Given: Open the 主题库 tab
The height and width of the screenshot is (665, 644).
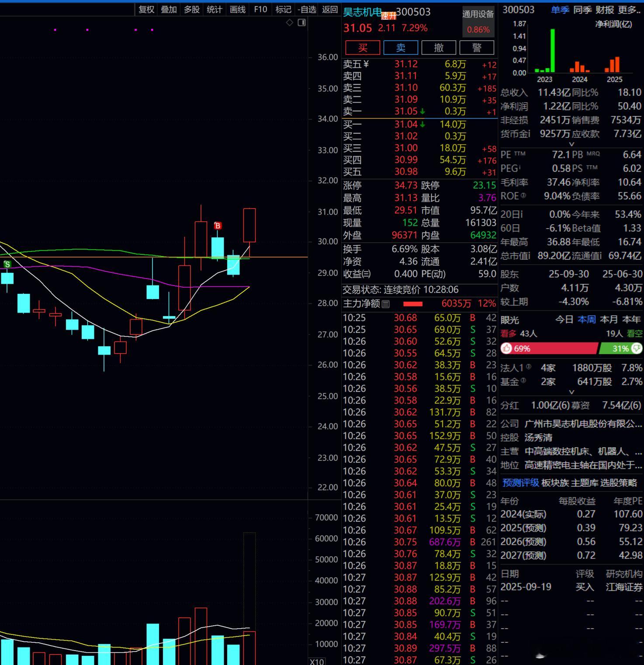Looking at the screenshot, I should tap(585, 483).
